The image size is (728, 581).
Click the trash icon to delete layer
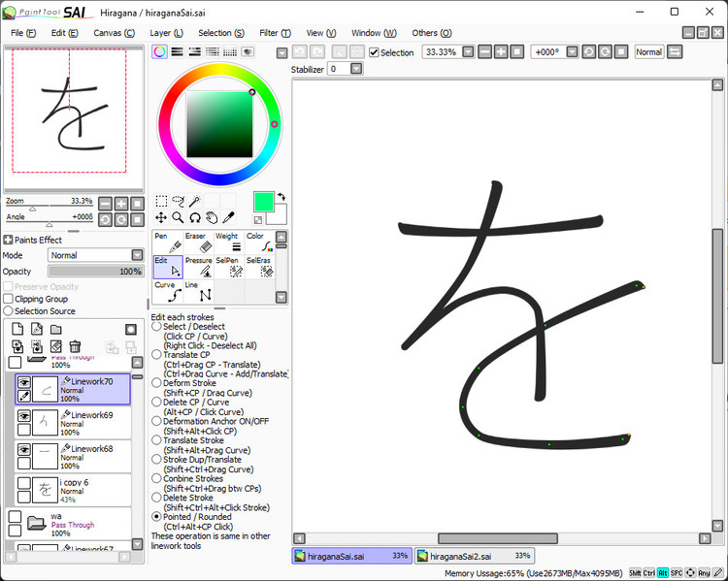[x=76, y=346]
